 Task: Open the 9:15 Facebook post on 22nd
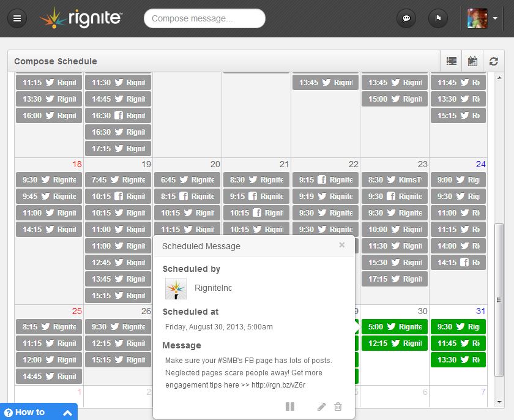326,179
